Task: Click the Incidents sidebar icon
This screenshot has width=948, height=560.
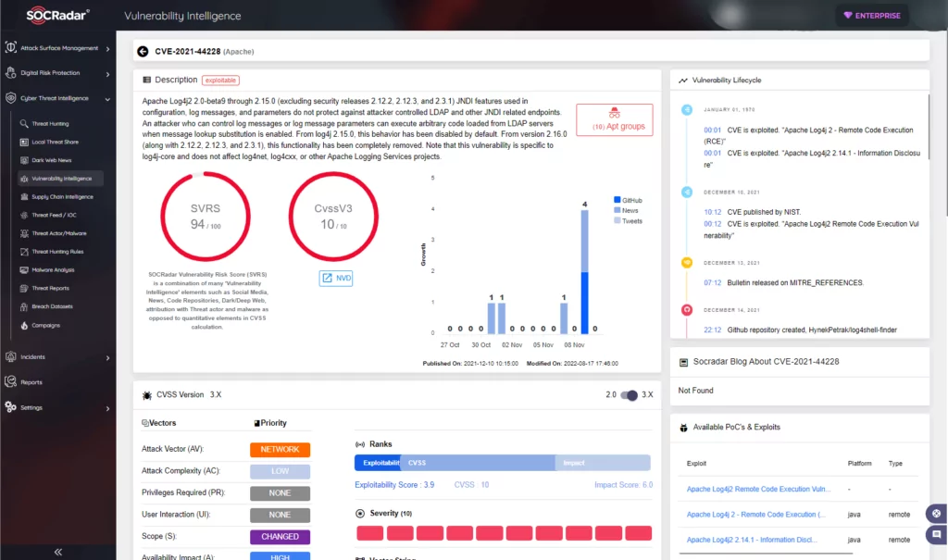Action: click(11, 356)
